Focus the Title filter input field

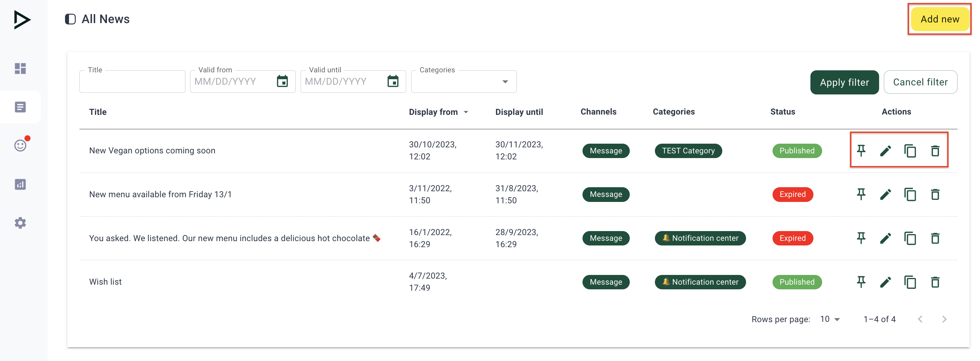click(132, 82)
